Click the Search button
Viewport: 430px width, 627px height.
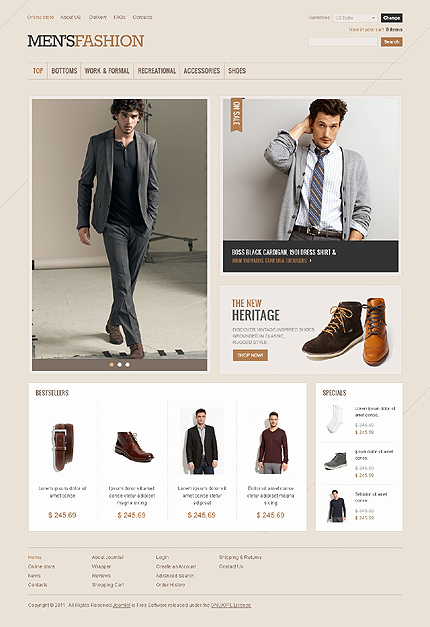391,42
